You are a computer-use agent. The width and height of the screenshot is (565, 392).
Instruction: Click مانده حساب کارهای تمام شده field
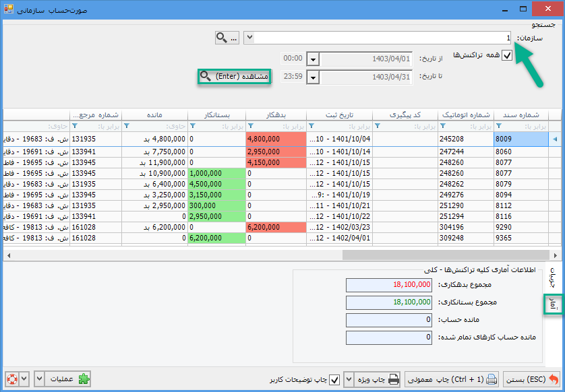pyautogui.click(x=389, y=337)
